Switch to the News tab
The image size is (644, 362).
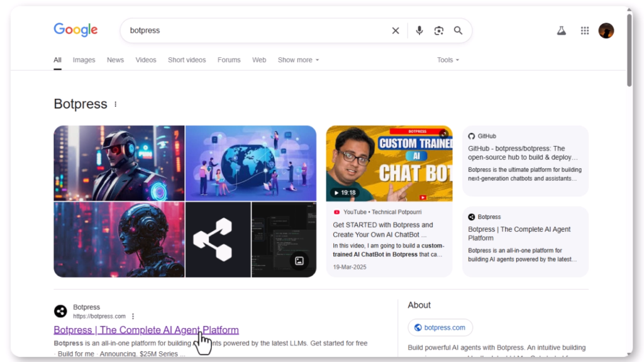(116, 60)
